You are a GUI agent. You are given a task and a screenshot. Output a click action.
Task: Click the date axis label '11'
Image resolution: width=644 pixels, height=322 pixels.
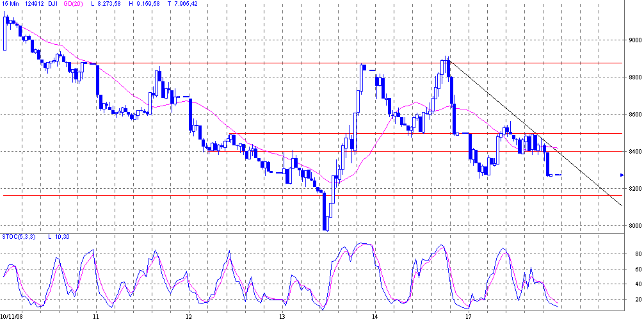[95, 317]
